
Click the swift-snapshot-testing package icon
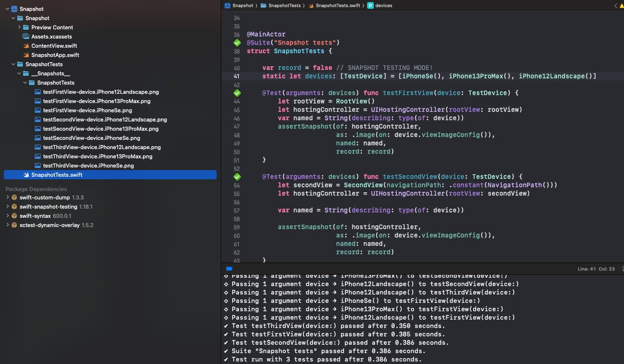click(14, 207)
